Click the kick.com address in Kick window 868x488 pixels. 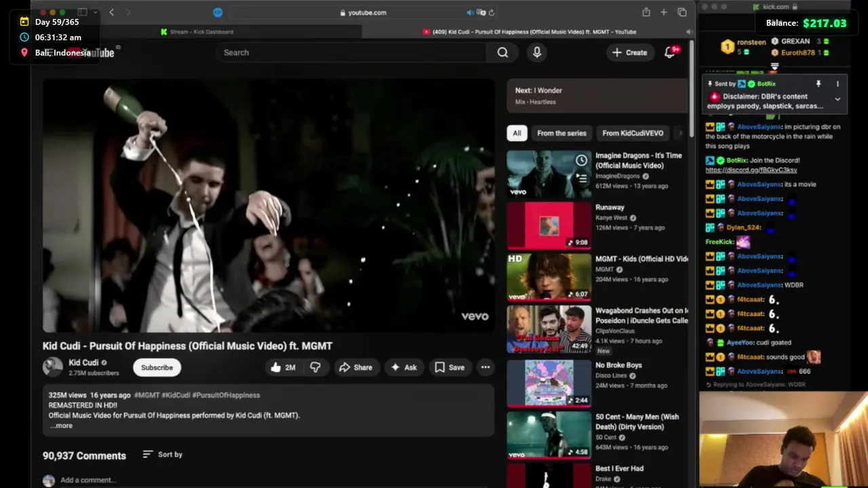(776, 7)
